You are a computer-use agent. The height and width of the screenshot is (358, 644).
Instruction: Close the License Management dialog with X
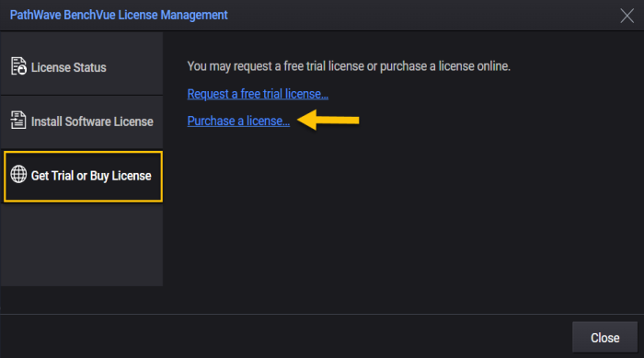[627, 16]
